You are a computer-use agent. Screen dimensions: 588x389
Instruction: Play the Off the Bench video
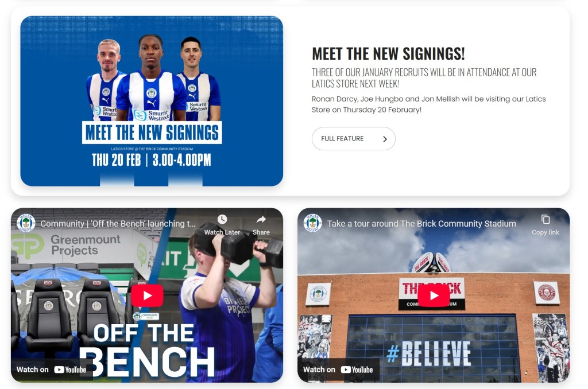[x=147, y=295]
